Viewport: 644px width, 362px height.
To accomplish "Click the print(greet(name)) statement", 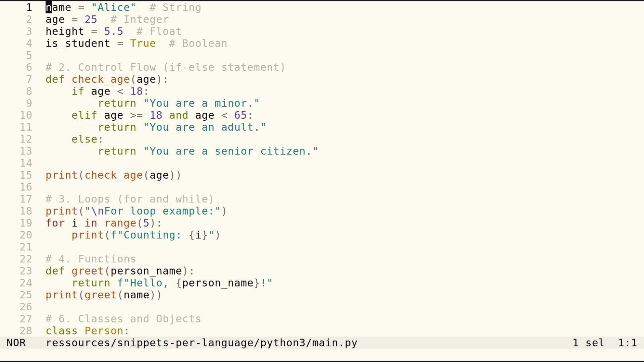I will tap(103, 295).
